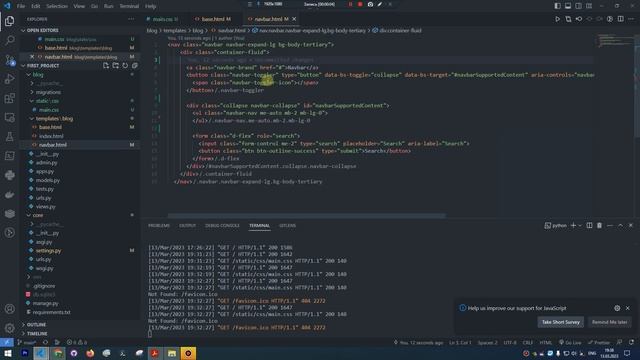Collapse all folders in explorer

point(134,65)
